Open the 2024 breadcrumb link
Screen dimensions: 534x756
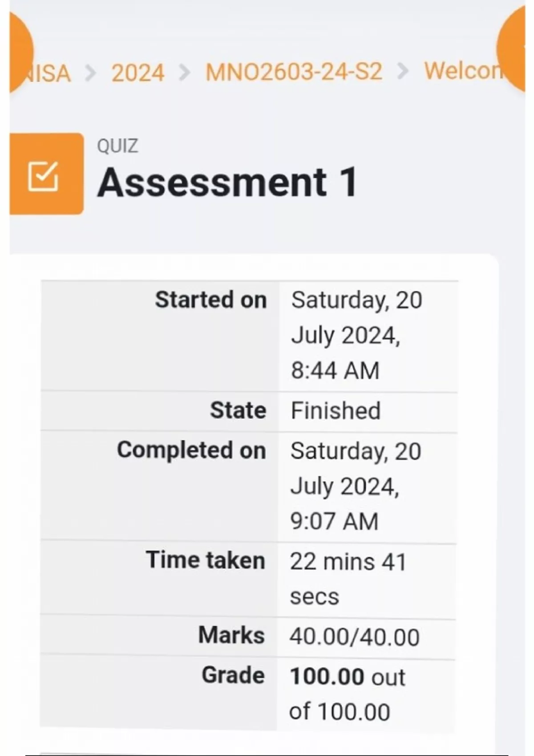point(138,72)
